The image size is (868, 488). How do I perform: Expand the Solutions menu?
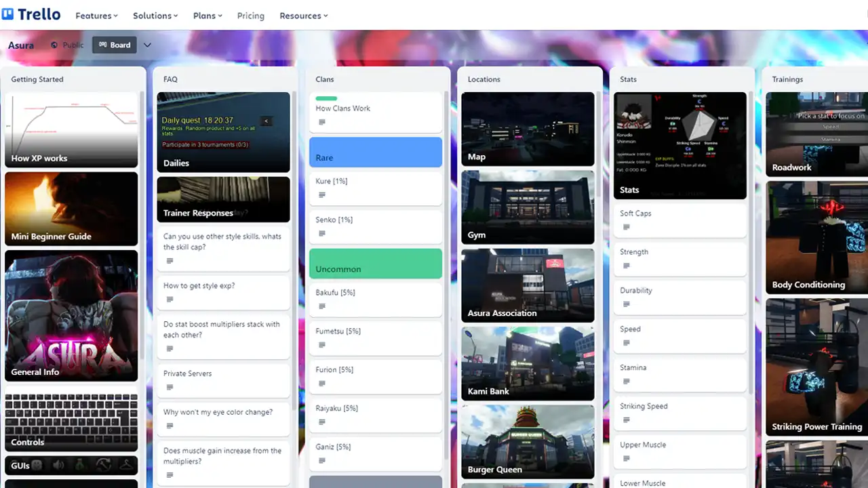155,16
